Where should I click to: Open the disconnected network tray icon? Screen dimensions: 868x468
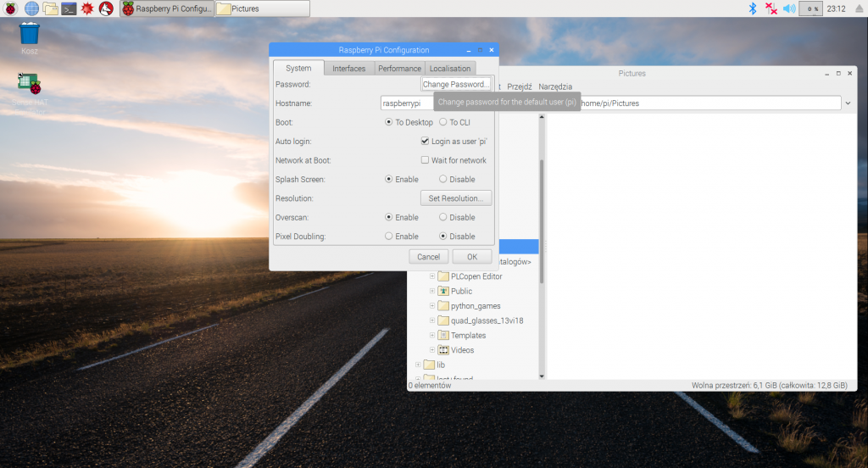click(x=771, y=8)
